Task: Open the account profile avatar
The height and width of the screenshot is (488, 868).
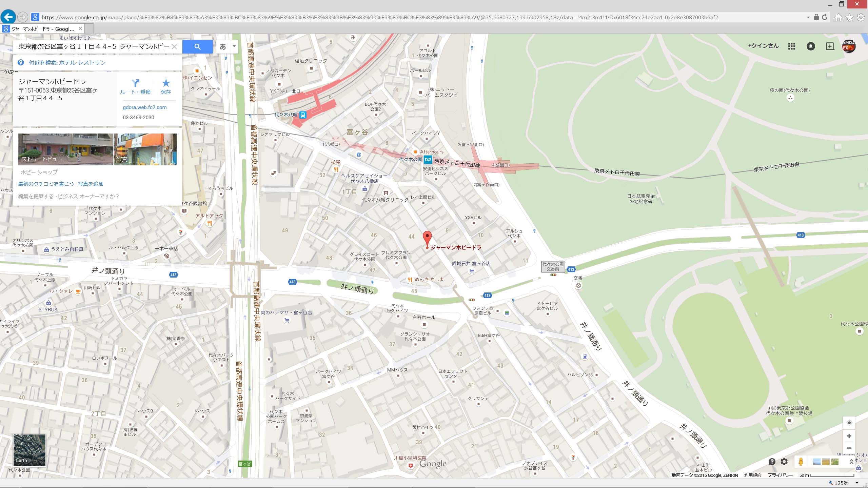Action: (849, 46)
